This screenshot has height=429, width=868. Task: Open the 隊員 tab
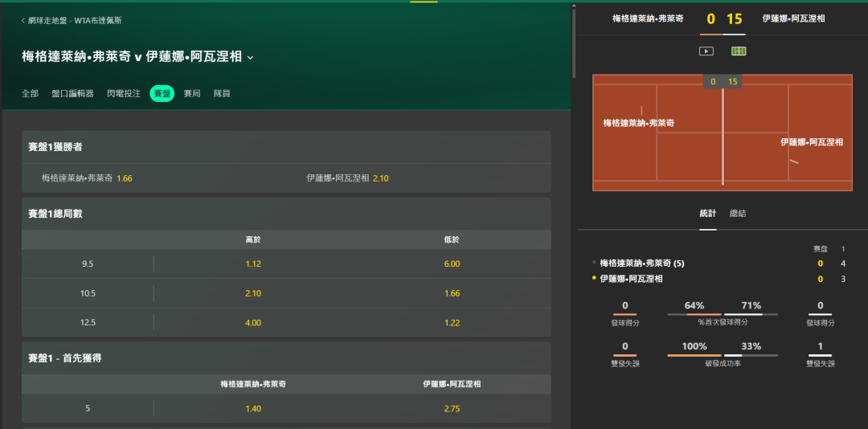222,93
